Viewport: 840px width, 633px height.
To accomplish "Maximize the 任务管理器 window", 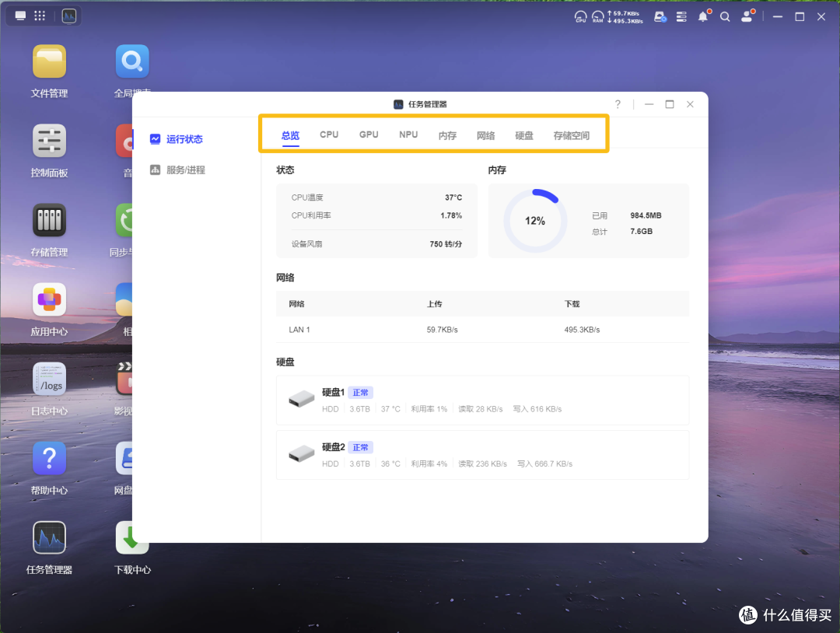I will pyautogui.click(x=670, y=104).
